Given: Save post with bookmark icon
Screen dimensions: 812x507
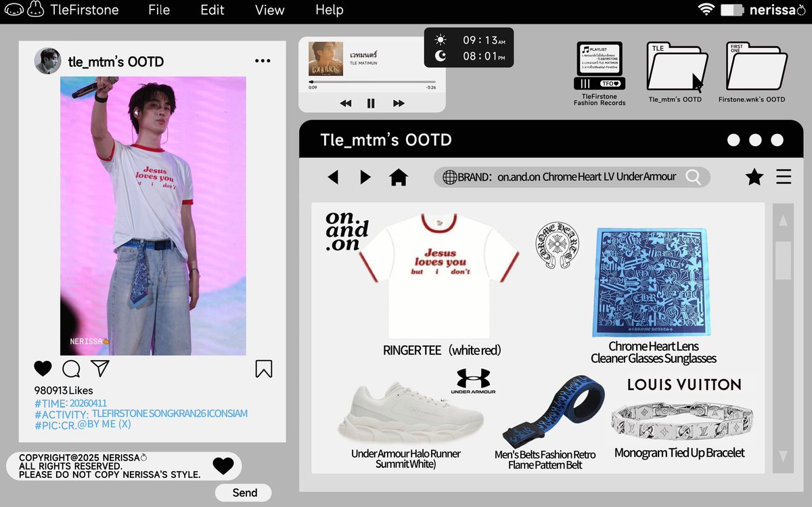Looking at the screenshot, I should click(x=264, y=369).
